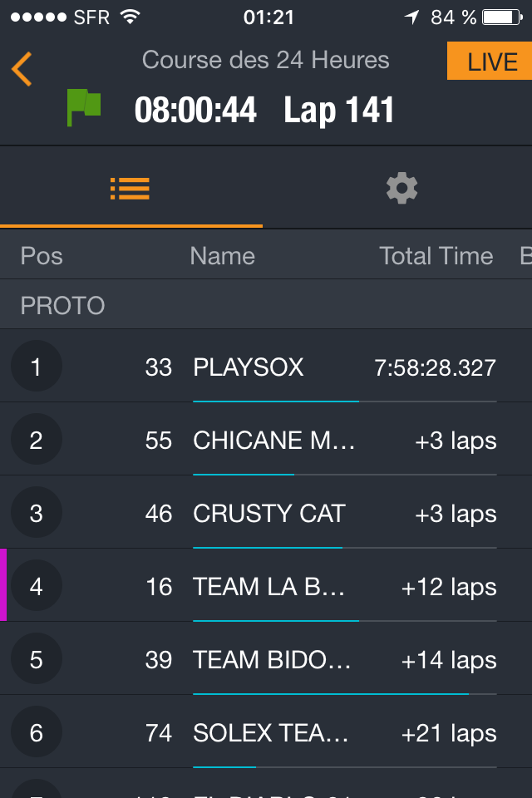Tap the green flag status icon

(x=83, y=108)
